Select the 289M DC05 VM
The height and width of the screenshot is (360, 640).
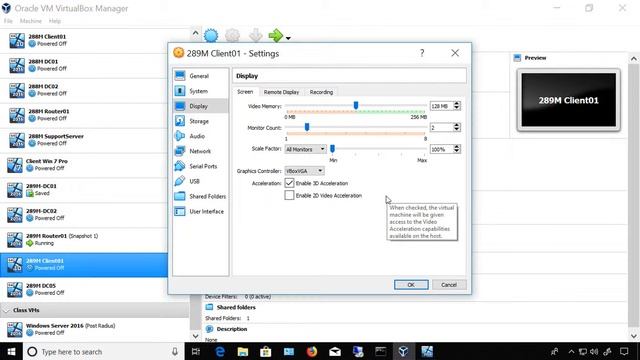95,289
